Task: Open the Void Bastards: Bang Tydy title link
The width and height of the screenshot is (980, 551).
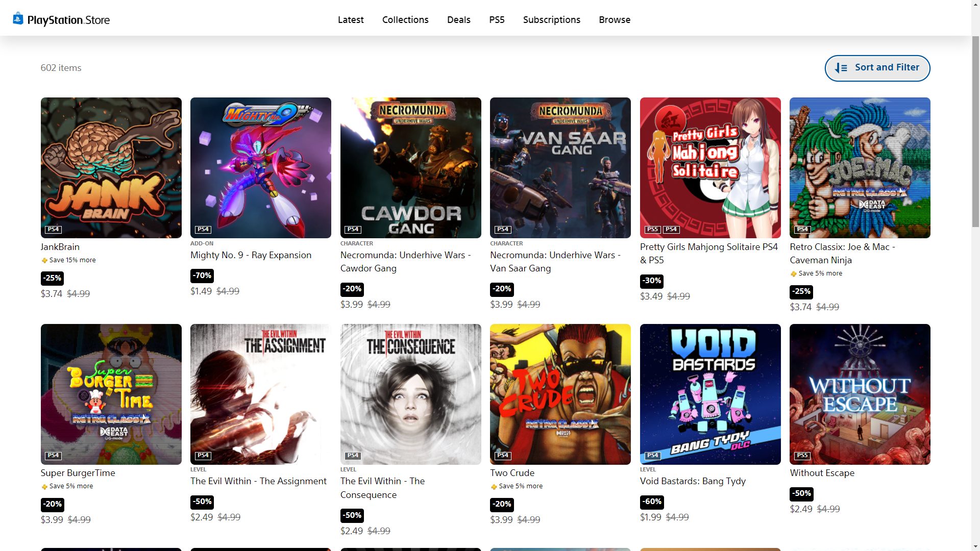Action: pos(693,481)
